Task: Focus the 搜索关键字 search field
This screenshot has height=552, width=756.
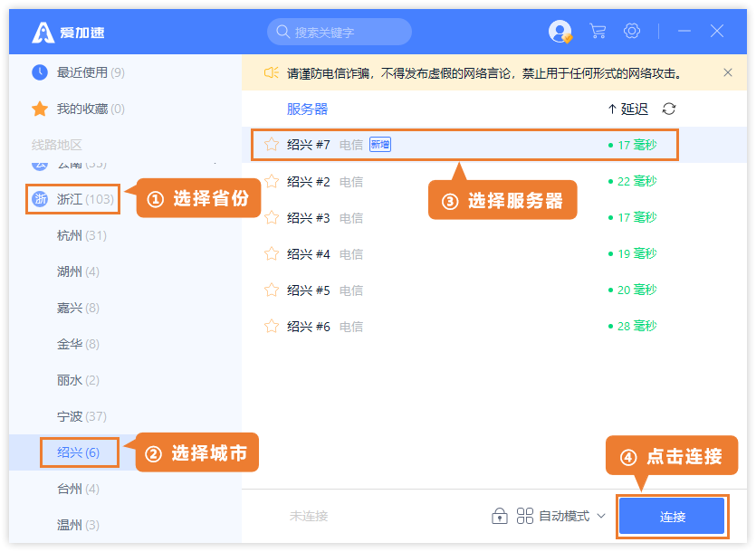Action: 340,32
